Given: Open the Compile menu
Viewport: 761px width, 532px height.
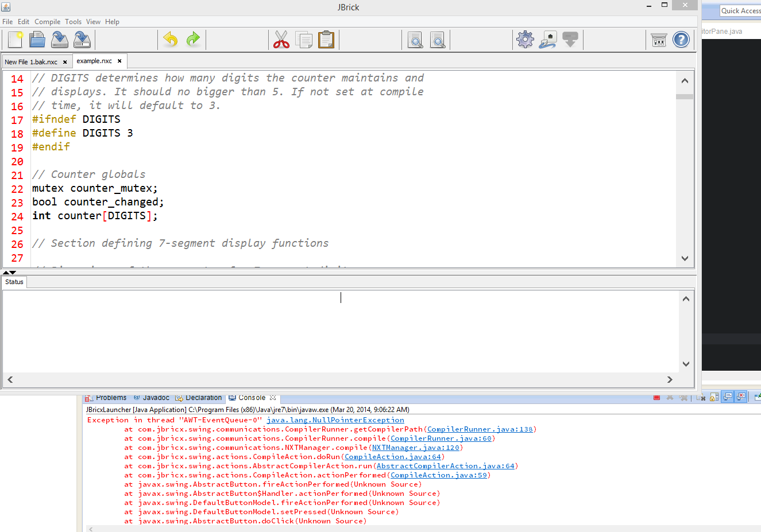Looking at the screenshot, I should click(x=47, y=22).
